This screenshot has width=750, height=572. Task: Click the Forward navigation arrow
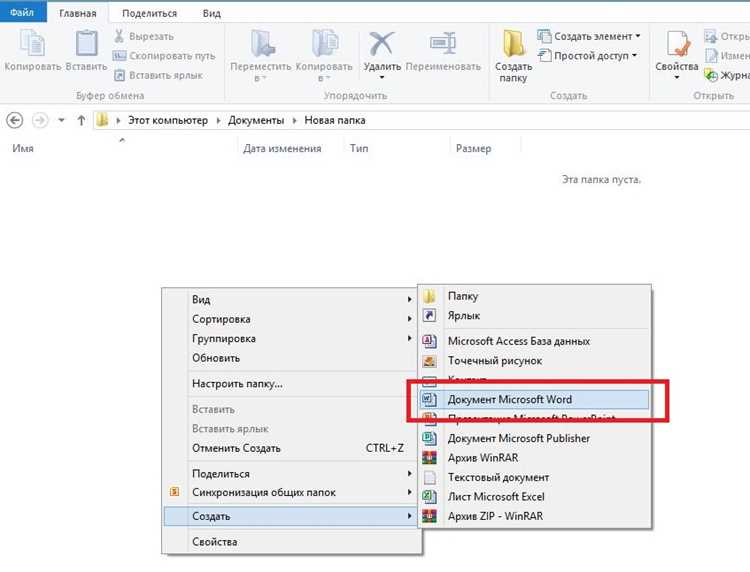click(x=40, y=121)
